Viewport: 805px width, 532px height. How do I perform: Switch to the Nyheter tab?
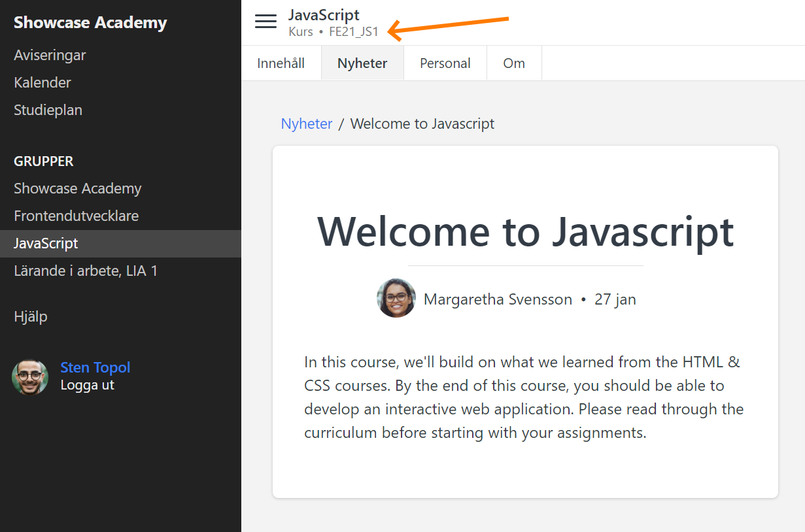tap(362, 63)
